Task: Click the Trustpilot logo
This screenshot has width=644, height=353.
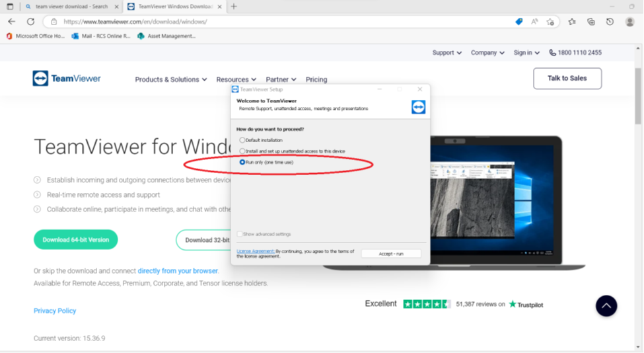Action: point(526,305)
